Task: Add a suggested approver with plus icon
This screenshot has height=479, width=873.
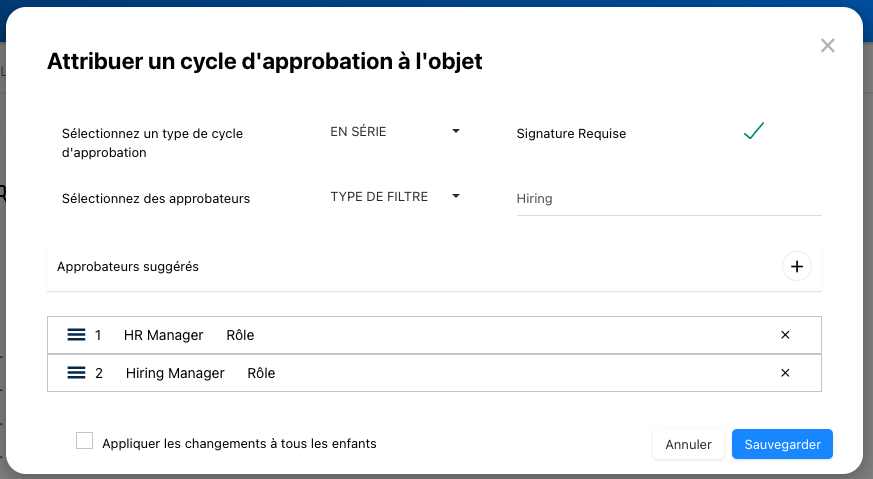Action: (x=797, y=267)
